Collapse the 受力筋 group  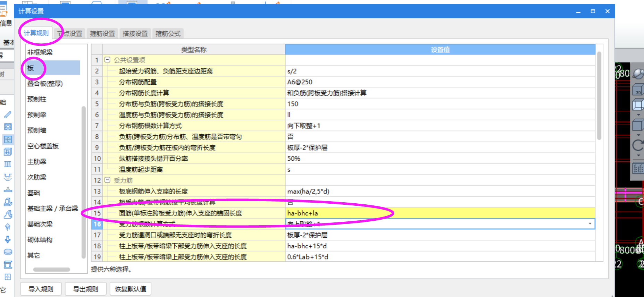point(108,180)
